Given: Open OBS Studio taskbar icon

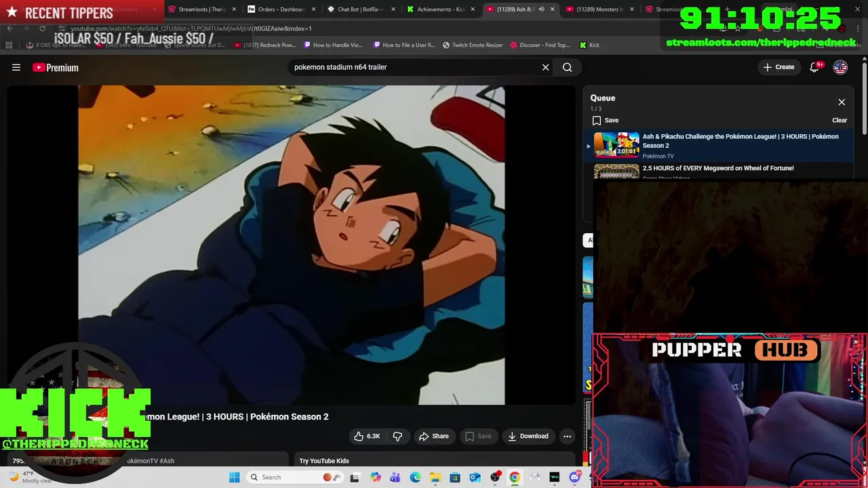Looking at the screenshot, I should point(495,477).
